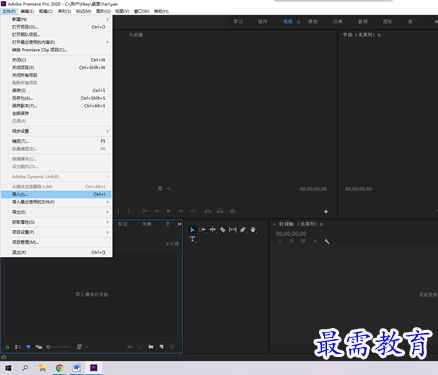Select the Track Select Forward tool
The image size is (438, 375).
tap(202, 230)
